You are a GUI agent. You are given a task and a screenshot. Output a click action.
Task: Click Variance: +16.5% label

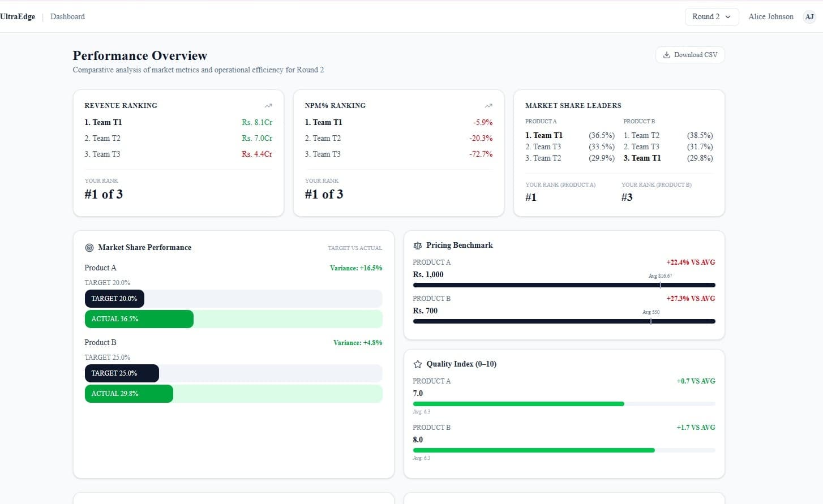[356, 268]
